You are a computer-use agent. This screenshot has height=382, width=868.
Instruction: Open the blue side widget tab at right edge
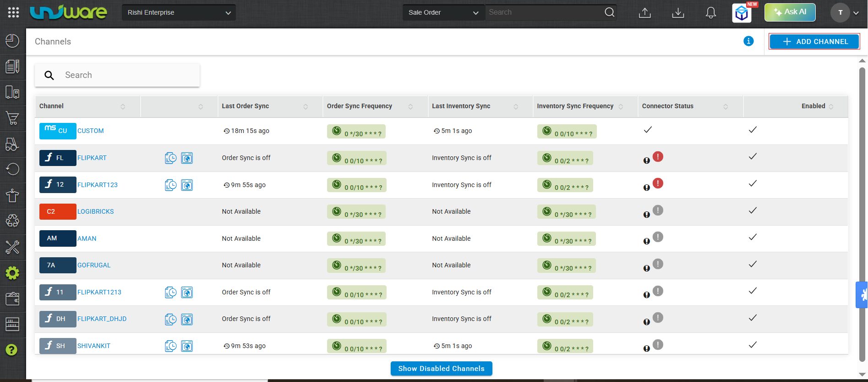[862, 294]
